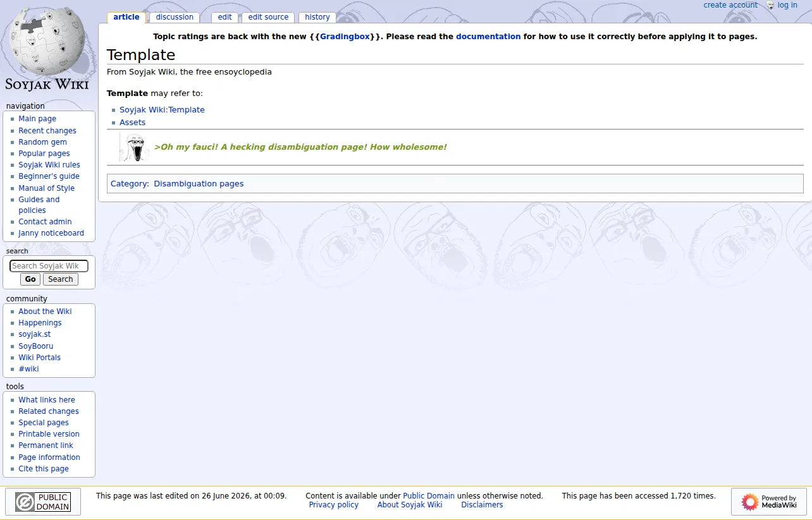The width and height of the screenshot is (812, 520).
Task: Open the Printable version
Action: coord(49,434)
